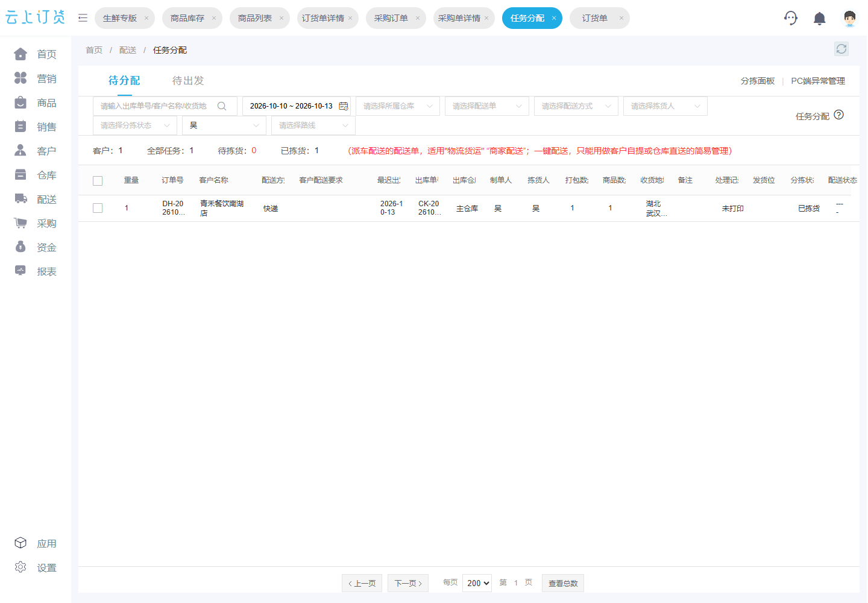The width and height of the screenshot is (868, 603).
Task: Open 采购 sidebar section
Action: tap(36, 223)
